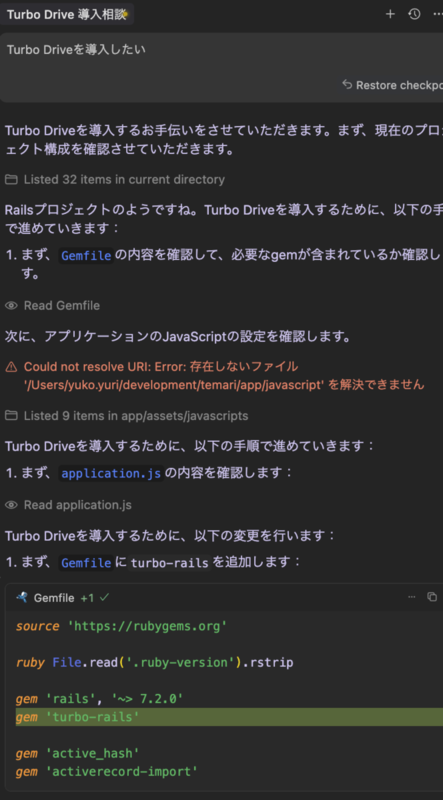Viewport: 443px width, 800px height.
Task: Click the +1 change count indicator
Action: (x=87, y=598)
